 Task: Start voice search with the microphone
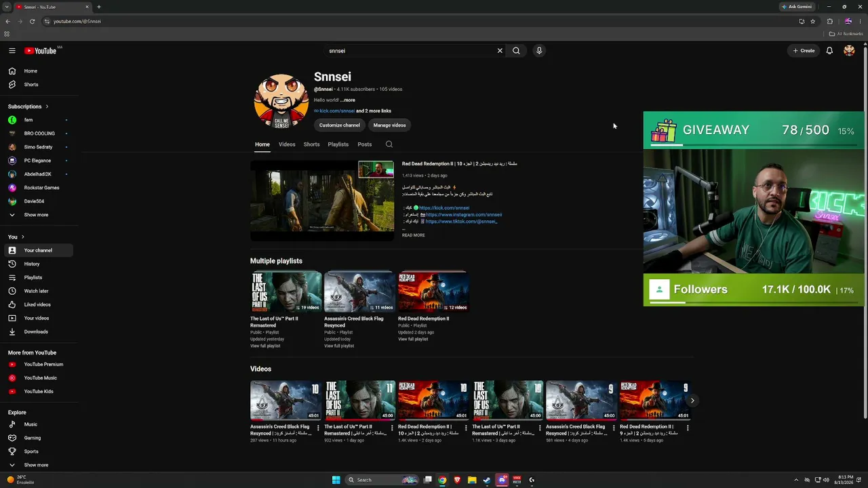(x=539, y=51)
